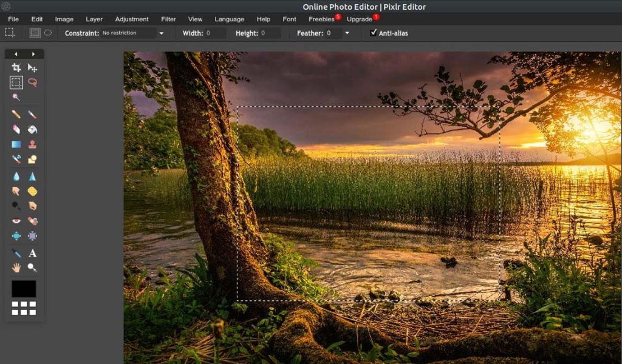The image size is (622, 364).
Task: Select the Sharpen cone tool
Action: click(33, 177)
